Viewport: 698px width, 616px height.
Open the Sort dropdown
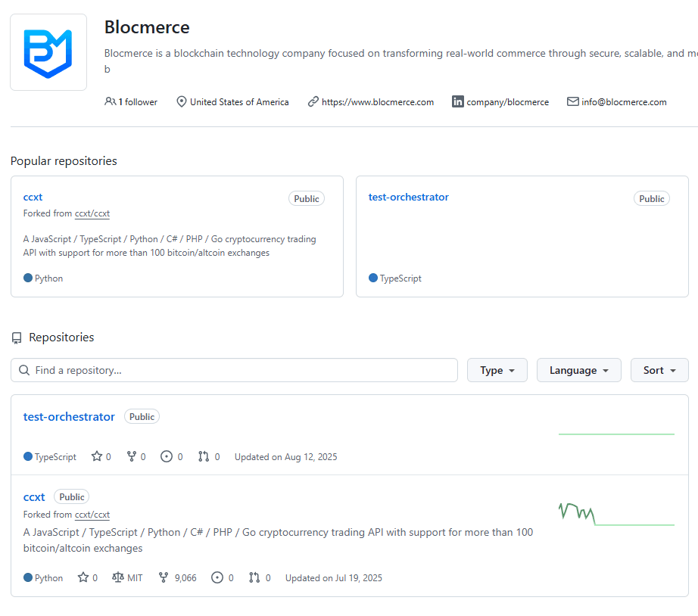click(659, 370)
